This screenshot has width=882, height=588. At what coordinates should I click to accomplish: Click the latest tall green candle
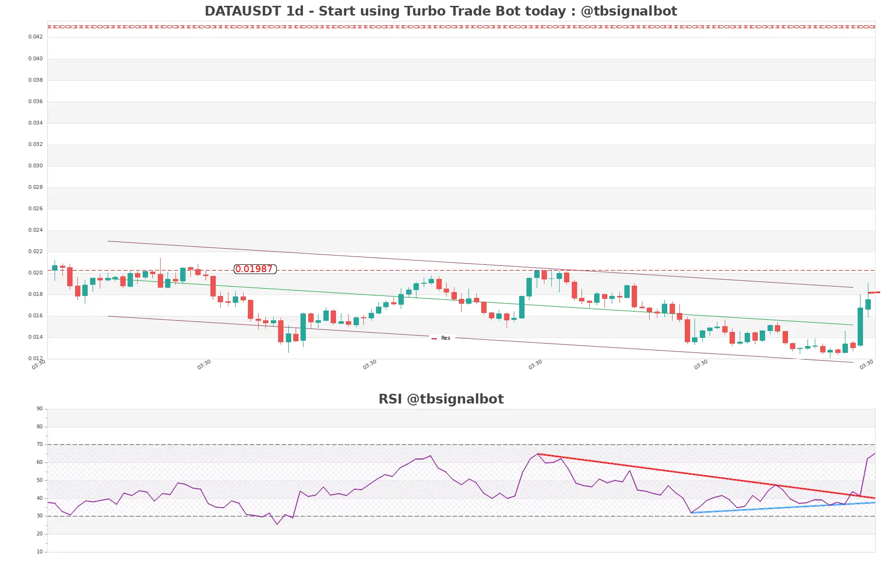coord(861,327)
